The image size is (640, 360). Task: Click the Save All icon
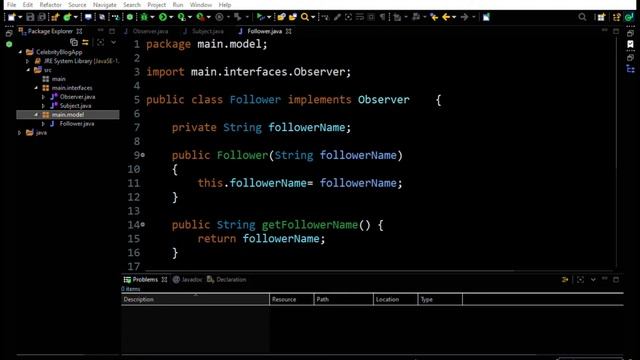42,17
